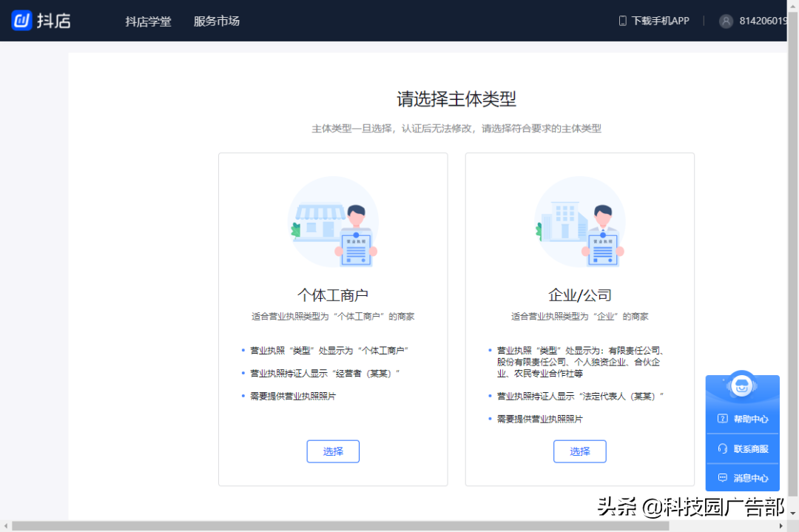799x532 pixels.
Task: Click the 下载手机APP phone icon
Action: (623, 20)
